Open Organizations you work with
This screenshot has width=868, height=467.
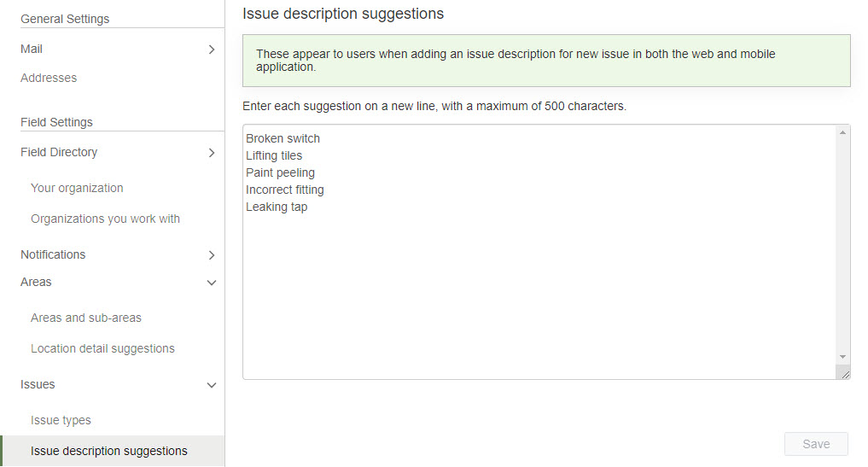point(105,219)
